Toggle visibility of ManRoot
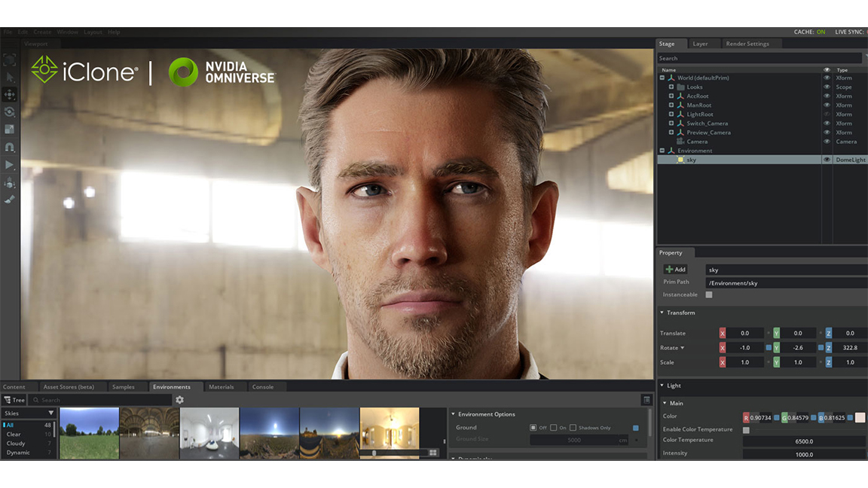Viewport: 868px width, 488px height. 827,105
